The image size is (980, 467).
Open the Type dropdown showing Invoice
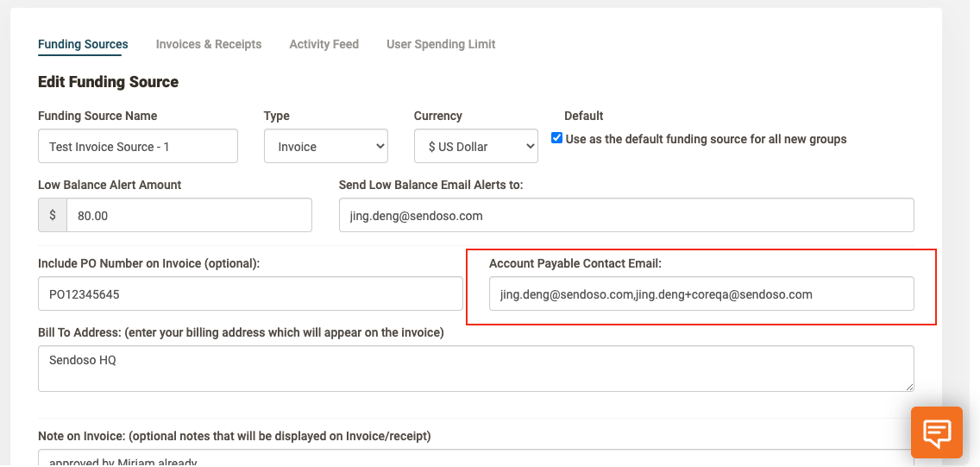325,147
